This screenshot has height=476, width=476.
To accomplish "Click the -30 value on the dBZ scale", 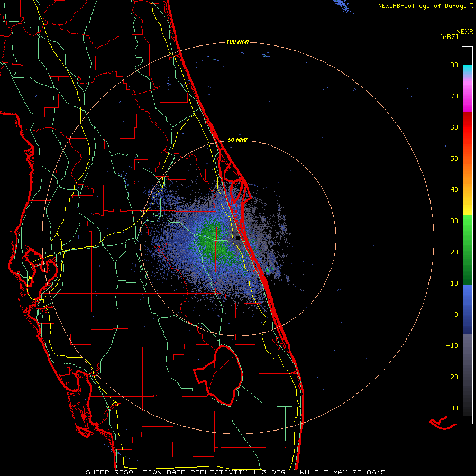I will (452, 408).
